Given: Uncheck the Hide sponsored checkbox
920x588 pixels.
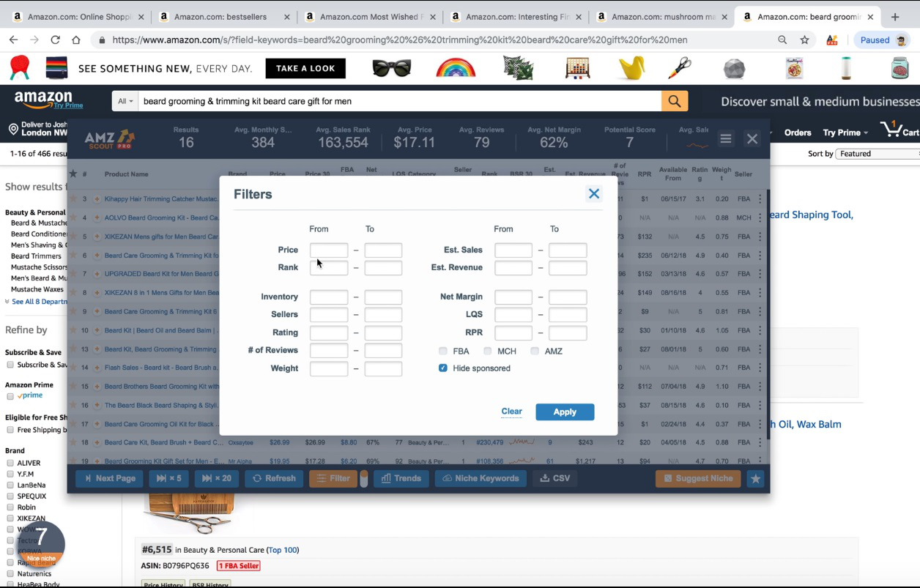Looking at the screenshot, I should click(443, 368).
